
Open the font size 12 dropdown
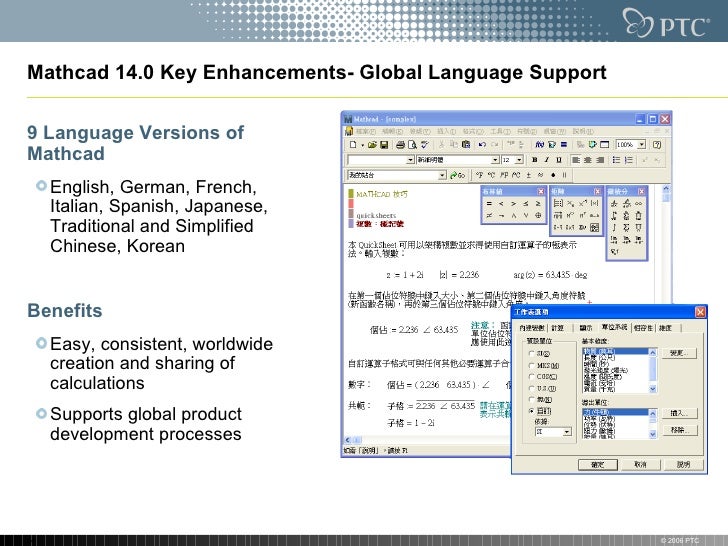(520, 160)
